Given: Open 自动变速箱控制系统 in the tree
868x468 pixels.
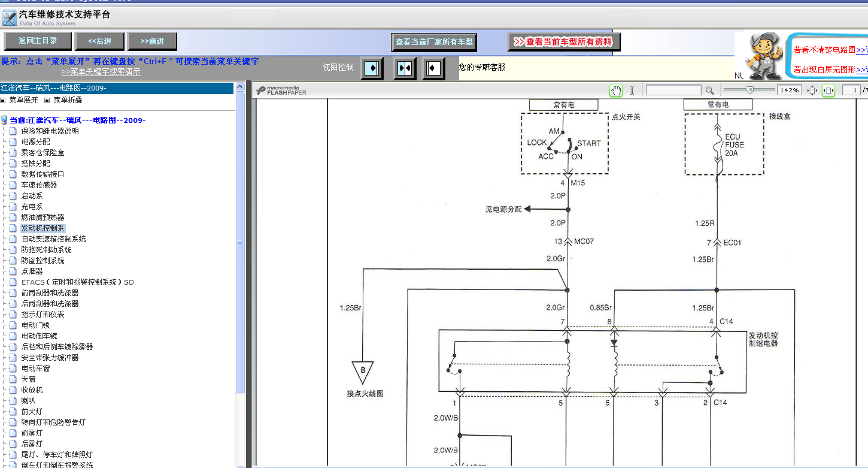Looking at the screenshot, I should 54,239.
